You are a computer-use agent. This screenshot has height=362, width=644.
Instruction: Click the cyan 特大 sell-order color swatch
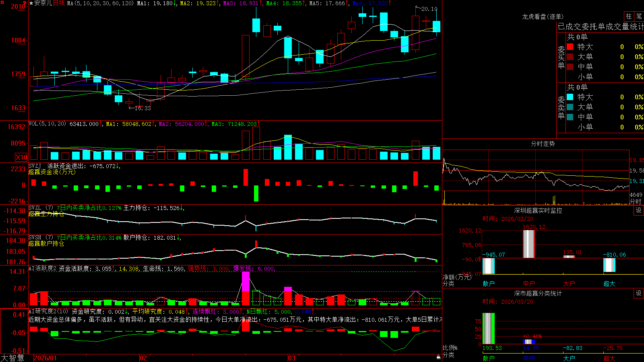pos(570,97)
